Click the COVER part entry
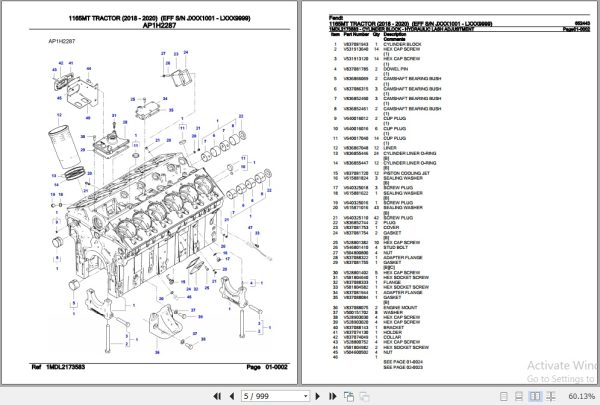 click(x=391, y=227)
